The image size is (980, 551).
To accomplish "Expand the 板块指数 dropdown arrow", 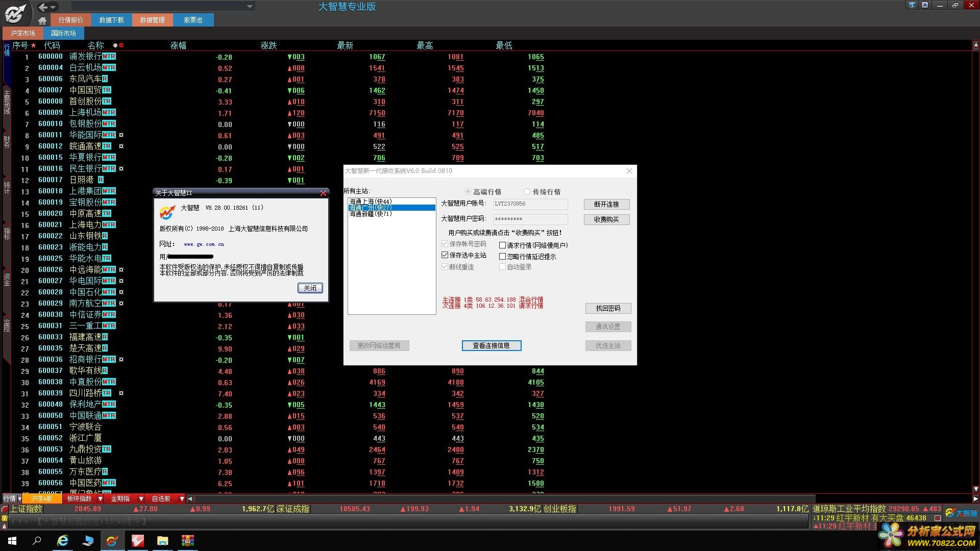I will 100,498.
